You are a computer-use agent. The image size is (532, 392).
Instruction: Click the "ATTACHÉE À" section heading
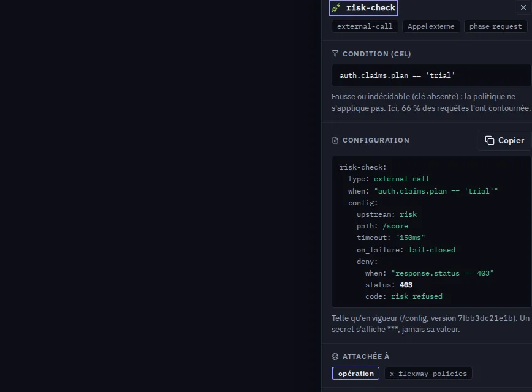[x=366, y=356]
